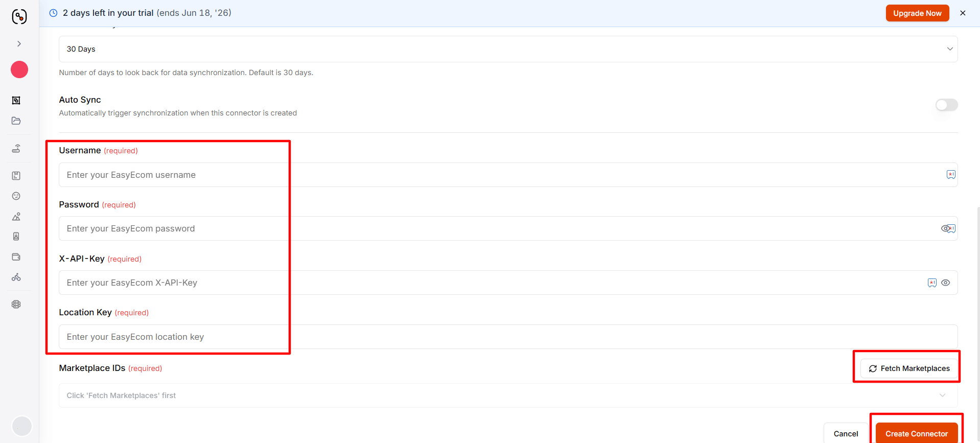This screenshot has height=443, width=980.
Task: Click the black framed-square sidebar icon
Action: click(16, 100)
